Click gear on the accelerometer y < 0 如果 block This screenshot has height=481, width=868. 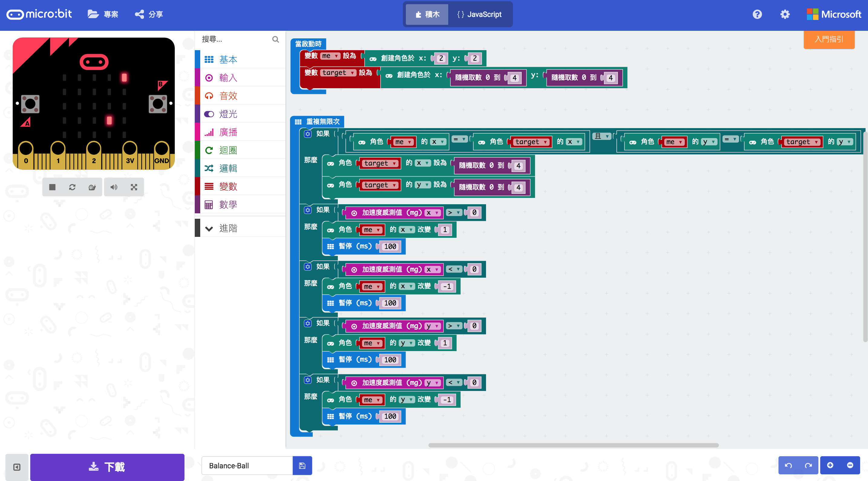(308, 380)
